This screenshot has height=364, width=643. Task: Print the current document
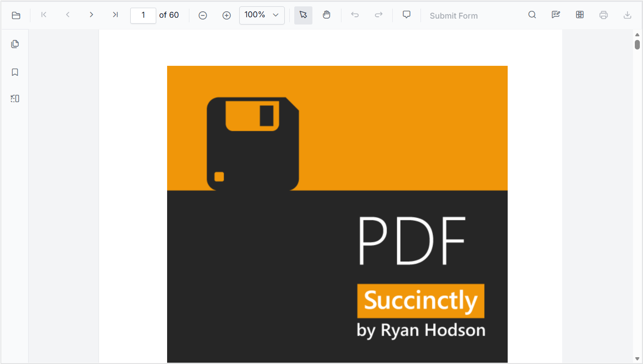pos(603,15)
